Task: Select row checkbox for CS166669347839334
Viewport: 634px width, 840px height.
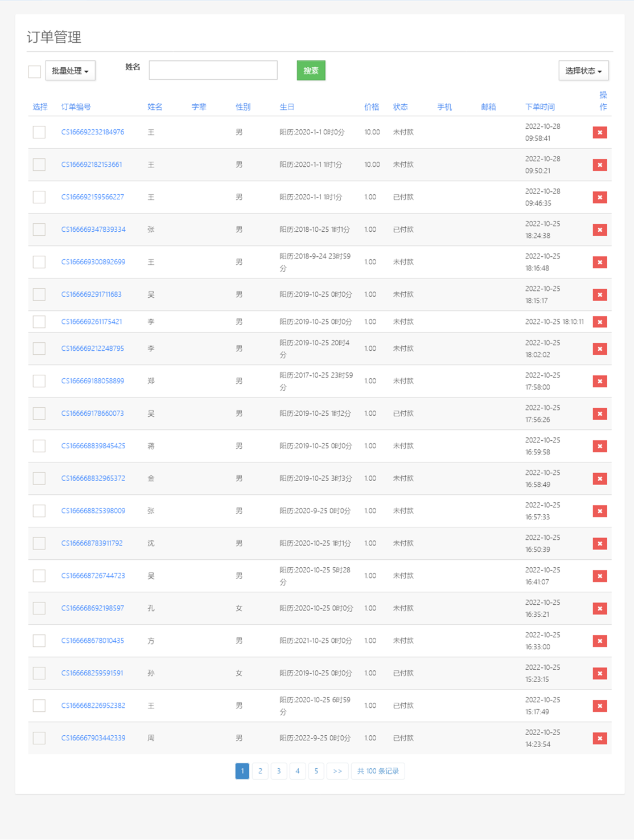Action: (x=39, y=230)
